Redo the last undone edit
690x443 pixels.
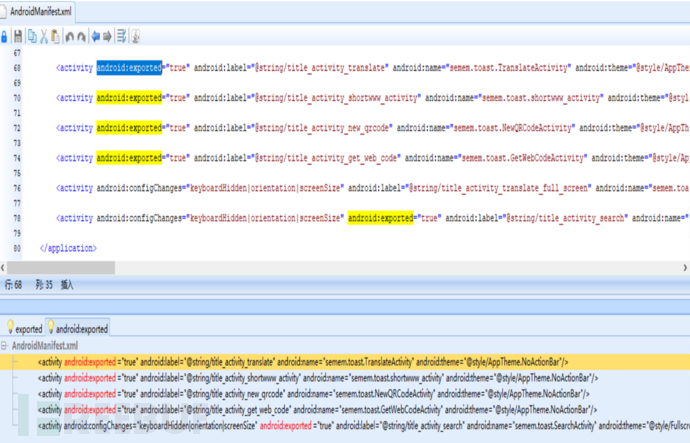click(x=81, y=37)
